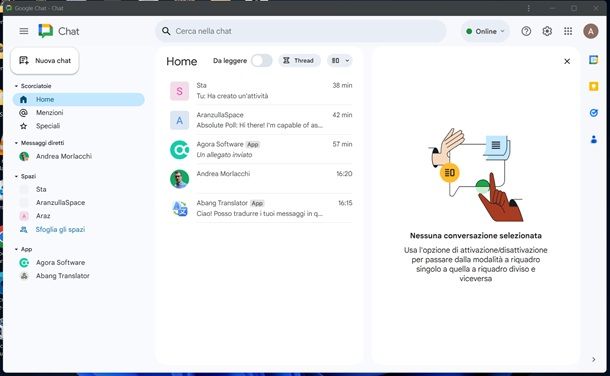Collapse the Messaggi diretti section
This screenshot has width=610, height=376.
pyautogui.click(x=16, y=143)
